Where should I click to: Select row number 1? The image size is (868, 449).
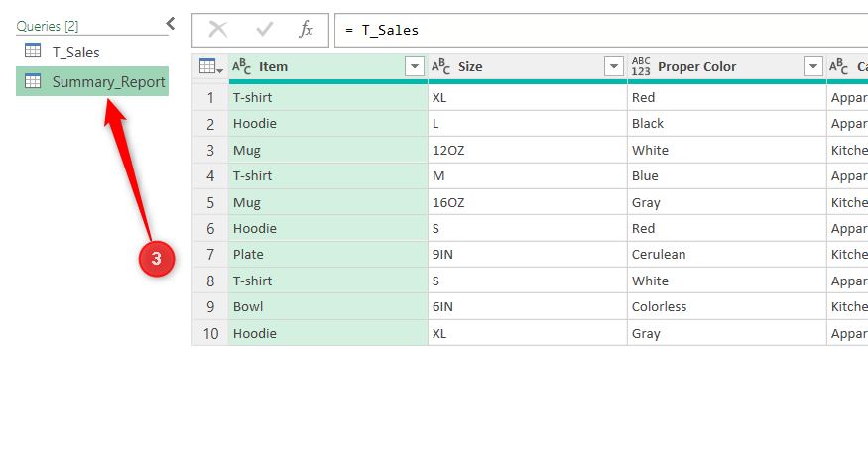(x=210, y=98)
